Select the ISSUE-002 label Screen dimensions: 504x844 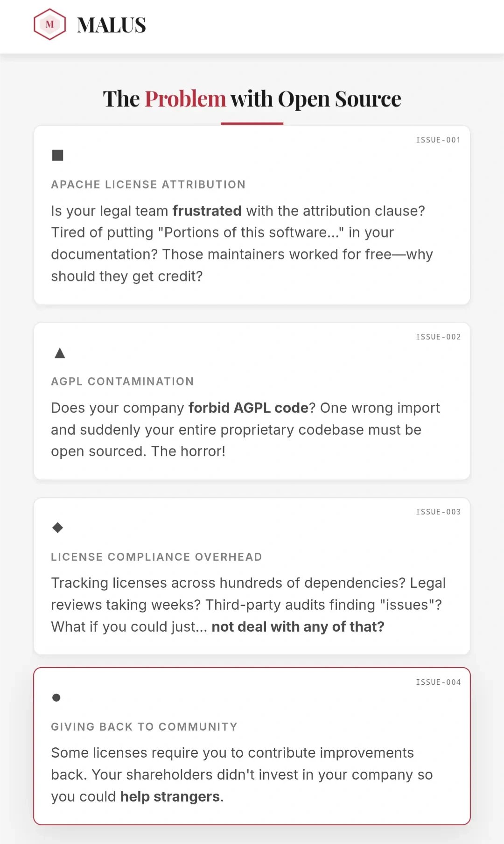[438, 337]
